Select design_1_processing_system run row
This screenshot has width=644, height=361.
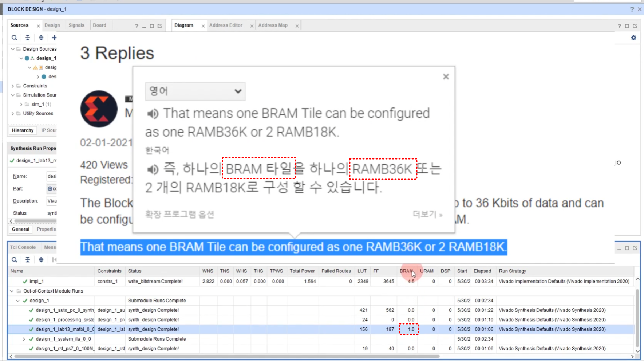321,319
